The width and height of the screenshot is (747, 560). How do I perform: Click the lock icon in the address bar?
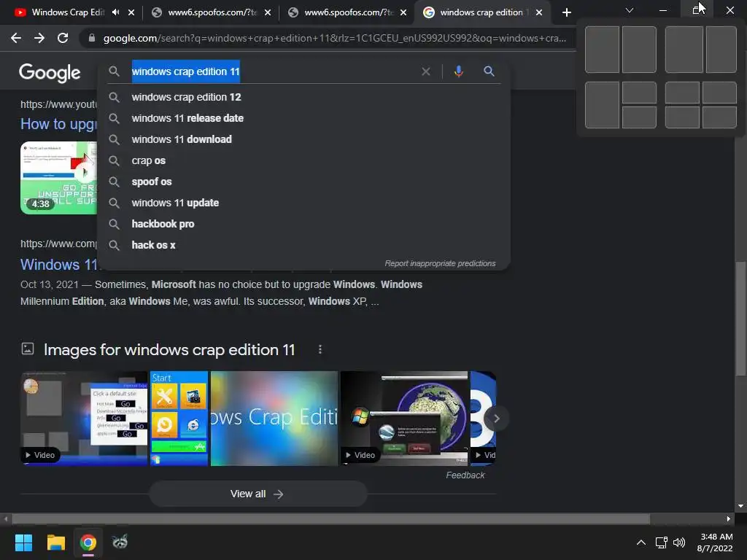coord(92,38)
